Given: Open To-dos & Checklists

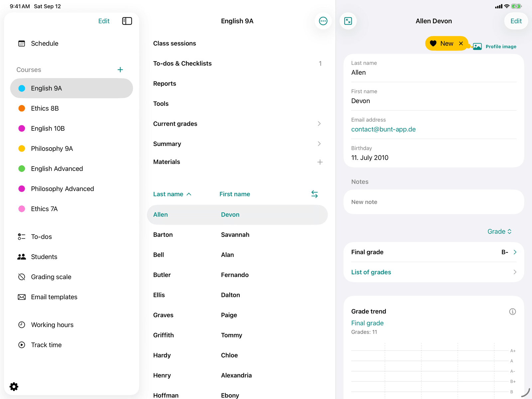Looking at the screenshot, I should coord(237,64).
